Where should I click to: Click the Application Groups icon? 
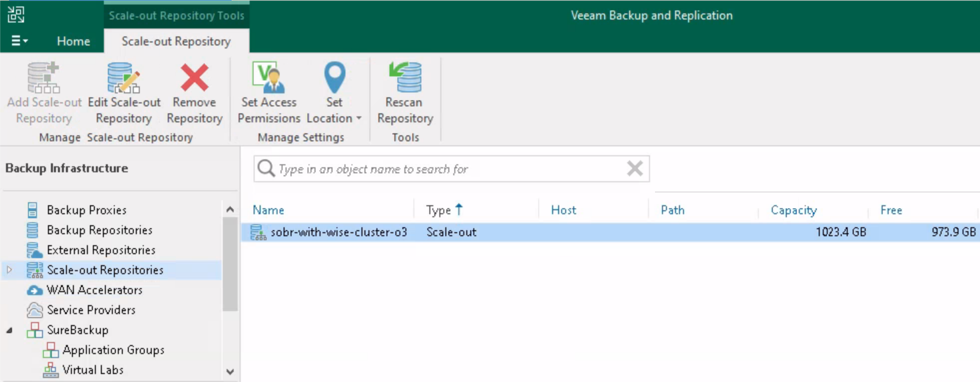pyautogui.click(x=50, y=350)
